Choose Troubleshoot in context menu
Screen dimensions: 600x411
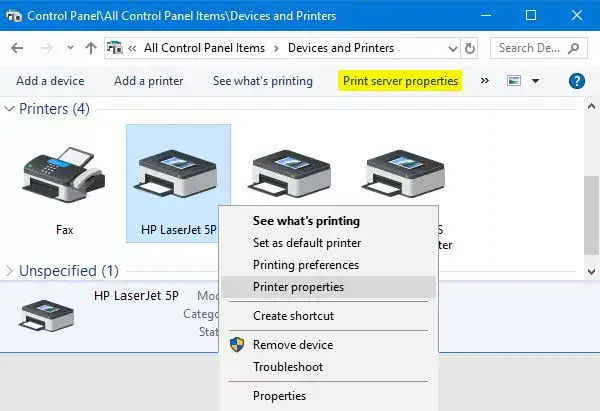pos(288,367)
